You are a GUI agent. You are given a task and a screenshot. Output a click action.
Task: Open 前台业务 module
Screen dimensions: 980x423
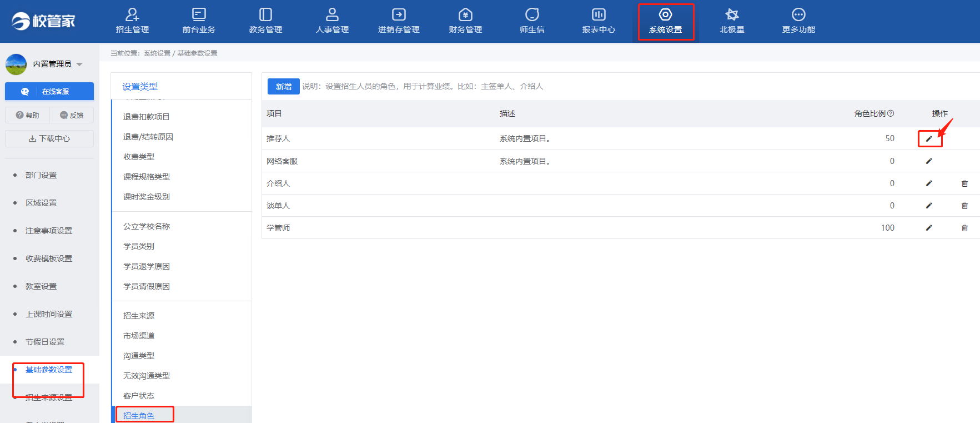(199, 21)
